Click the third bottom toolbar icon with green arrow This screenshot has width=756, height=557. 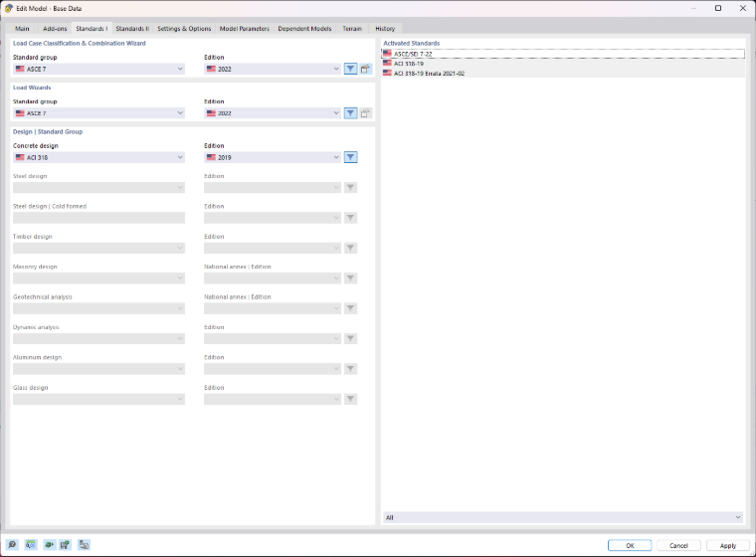[49, 545]
